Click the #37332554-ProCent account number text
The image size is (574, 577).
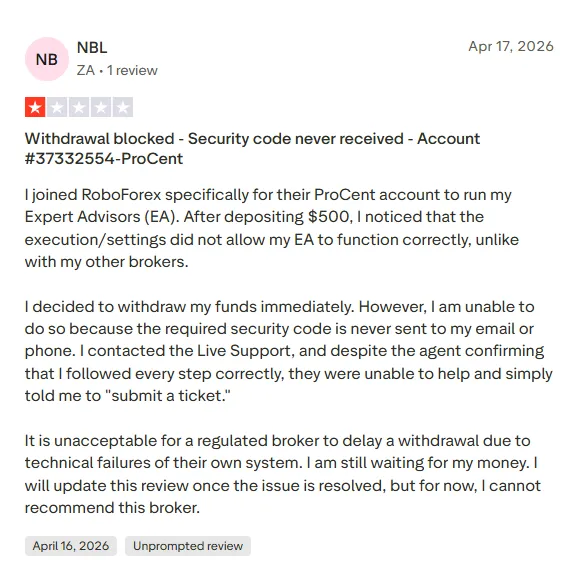coord(104,159)
